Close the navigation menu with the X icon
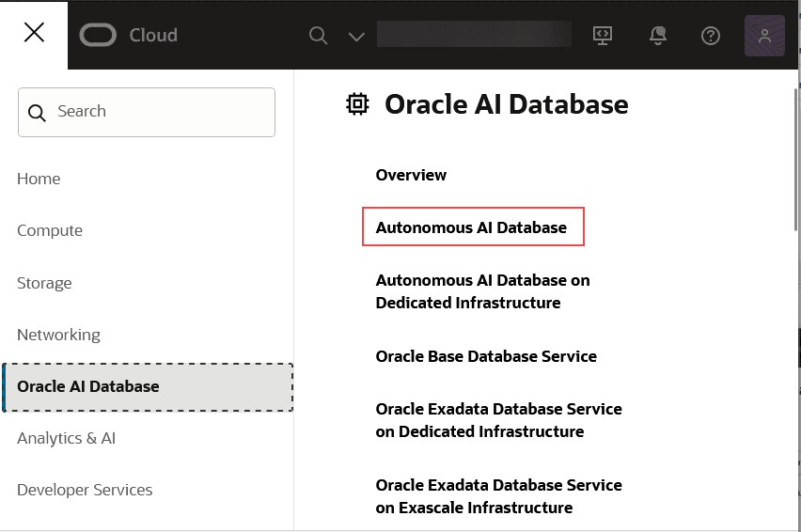Viewport: 801px width, 532px height. pyautogui.click(x=34, y=33)
